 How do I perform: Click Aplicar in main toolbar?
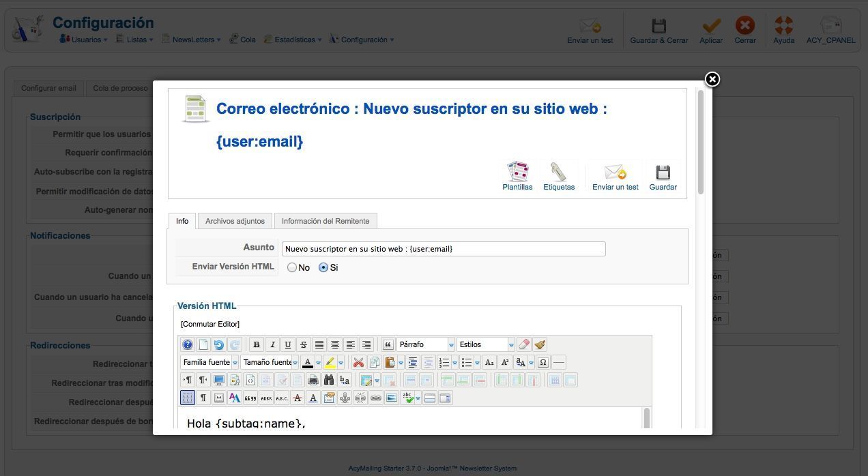711,31
